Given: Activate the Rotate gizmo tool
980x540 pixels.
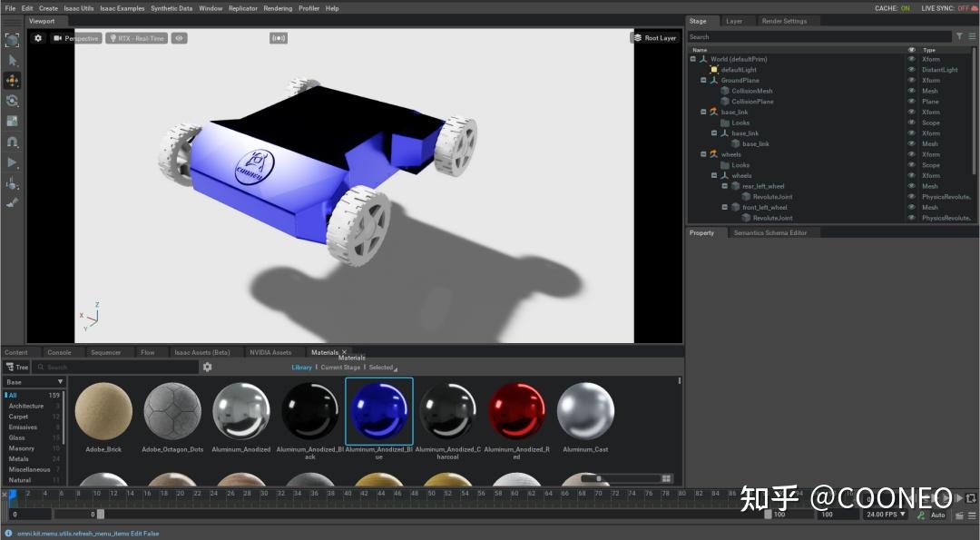Looking at the screenshot, I should 12,101.
